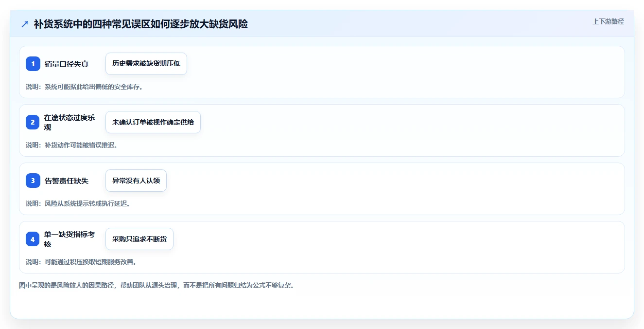
Task: Click the note 补货动作可能被错误推迟
Action: click(x=82, y=145)
